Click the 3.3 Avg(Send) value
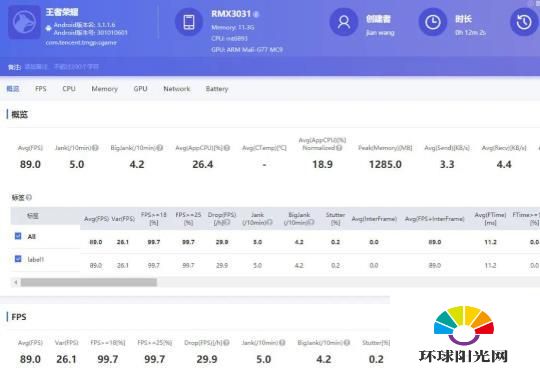The image size is (540, 372). [447, 165]
